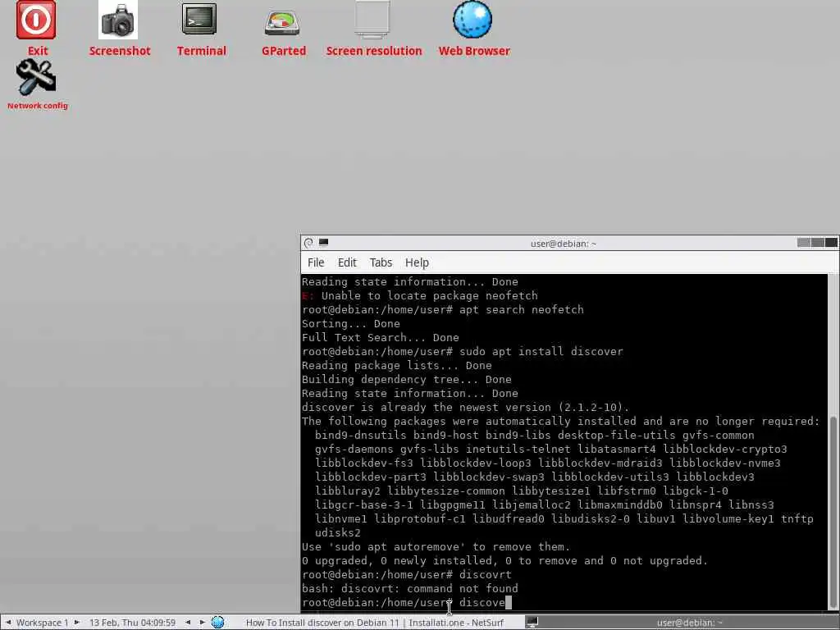Click the terminal icon in the taskbar

click(x=532, y=622)
